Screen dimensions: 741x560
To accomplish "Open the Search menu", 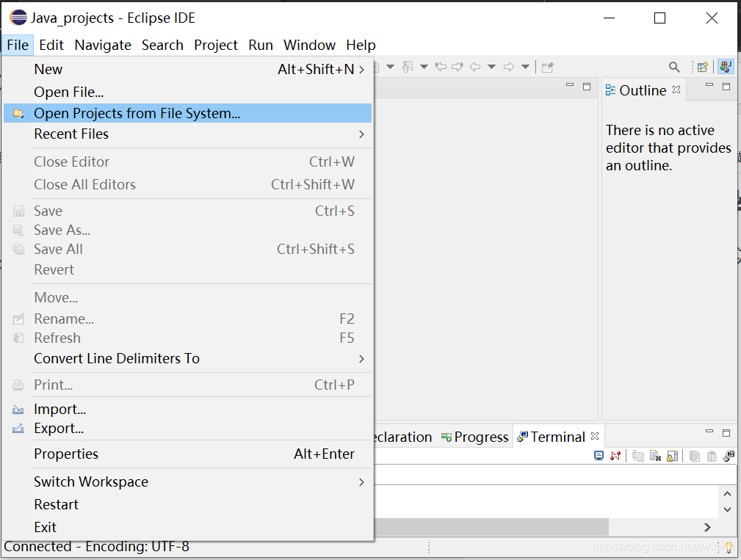I will point(162,45).
